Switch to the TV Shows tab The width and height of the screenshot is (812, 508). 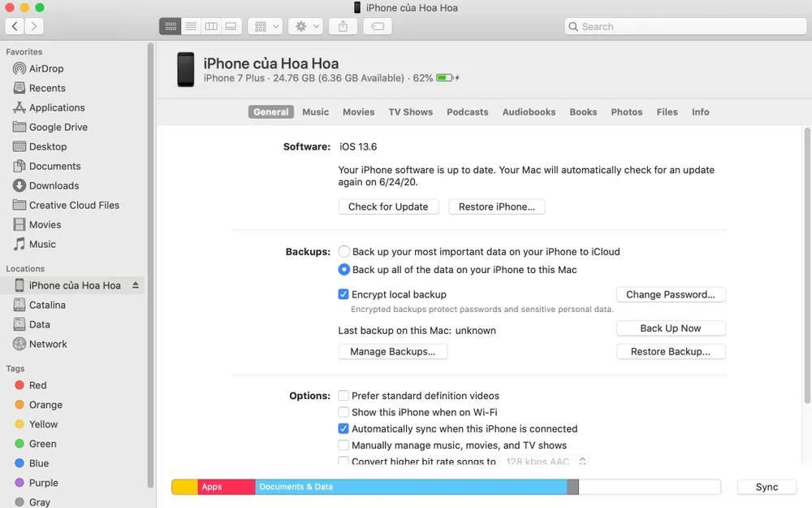pos(411,112)
